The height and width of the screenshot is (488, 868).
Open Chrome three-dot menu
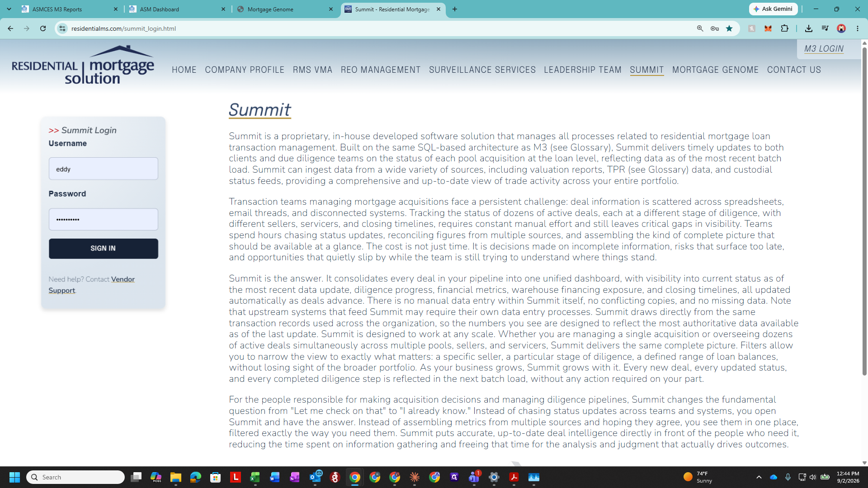[x=858, y=28]
